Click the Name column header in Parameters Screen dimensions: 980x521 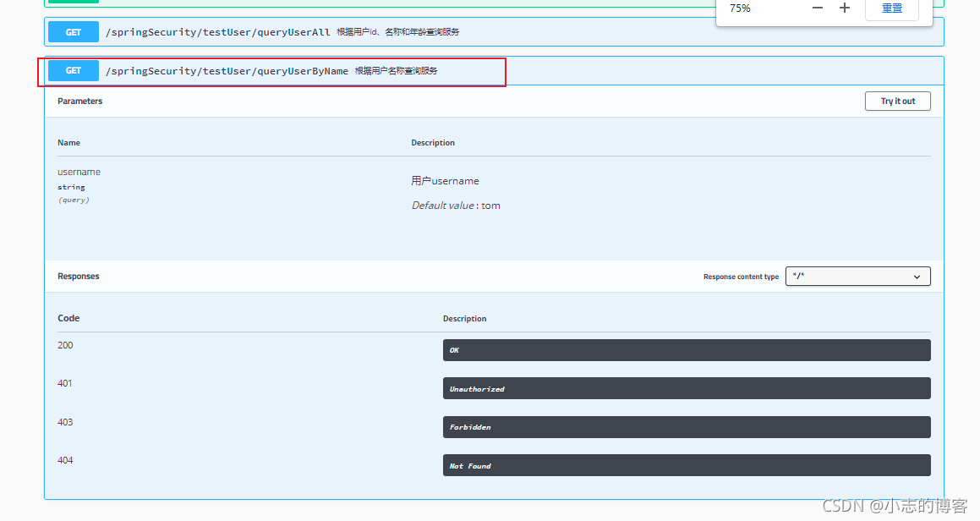pos(68,143)
